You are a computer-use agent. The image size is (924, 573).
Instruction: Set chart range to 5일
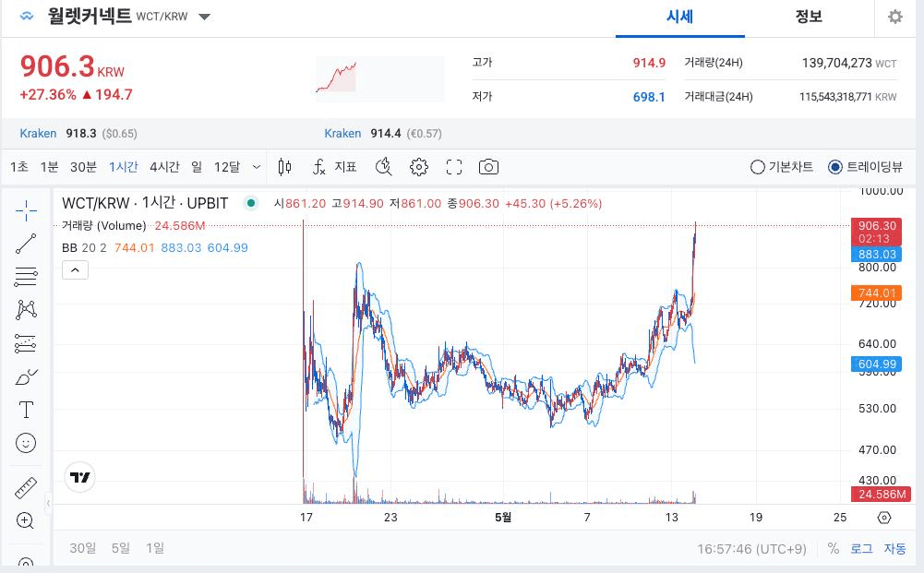pos(121,548)
